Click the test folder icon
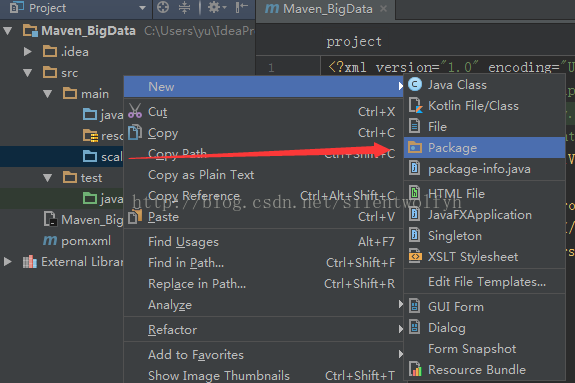 70,178
